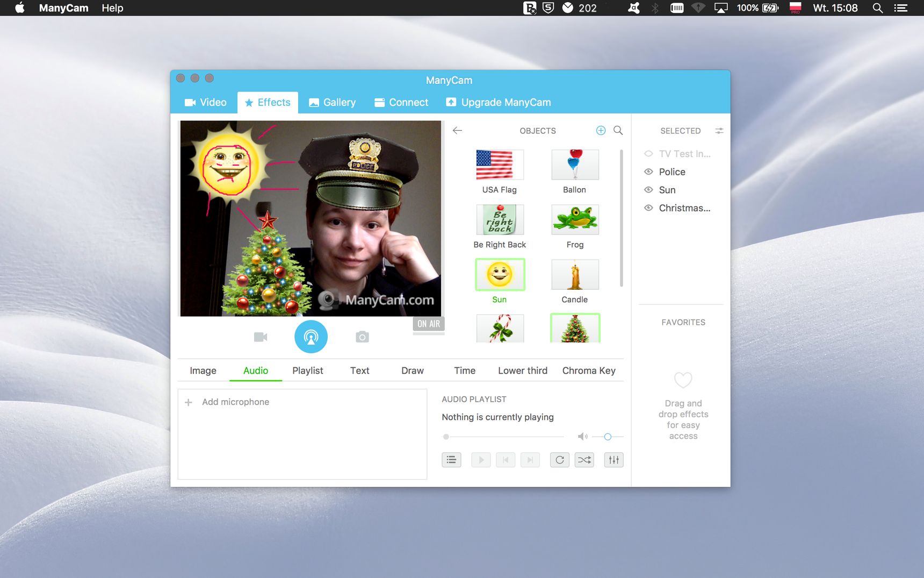
Task: Open the Help menu
Action: point(112,8)
